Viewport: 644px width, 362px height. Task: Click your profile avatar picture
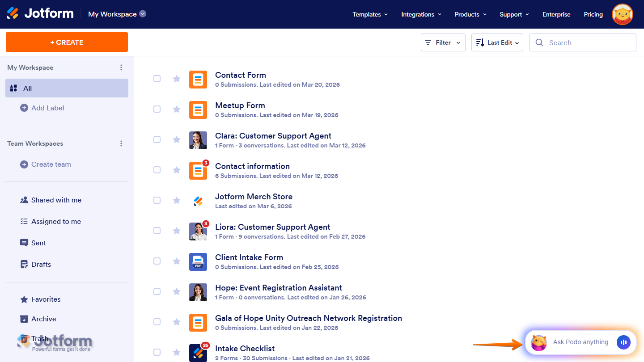pos(622,14)
